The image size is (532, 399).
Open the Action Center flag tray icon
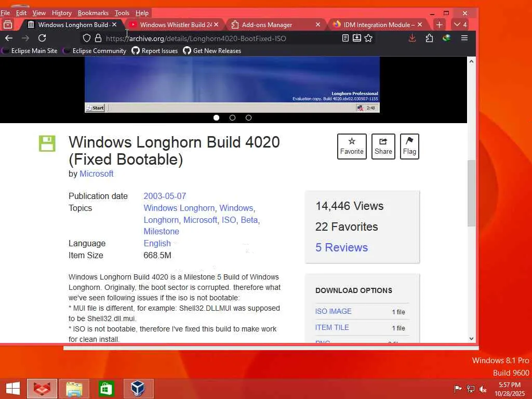tap(457, 389)
